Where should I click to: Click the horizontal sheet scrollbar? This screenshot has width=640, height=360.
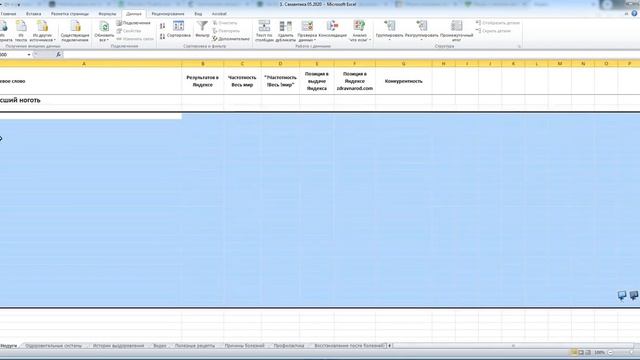click(513, 346)
